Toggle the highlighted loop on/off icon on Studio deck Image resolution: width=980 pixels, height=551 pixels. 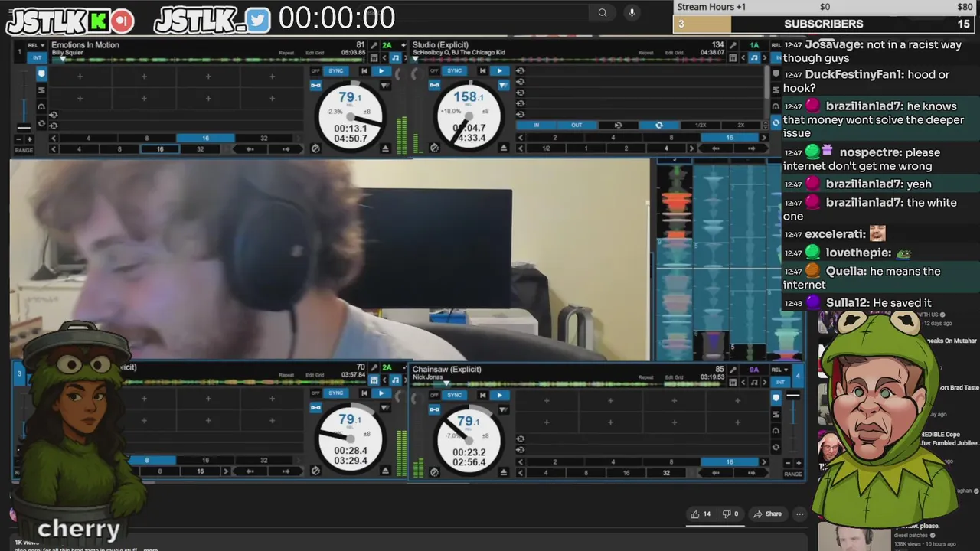coord(658,125)
